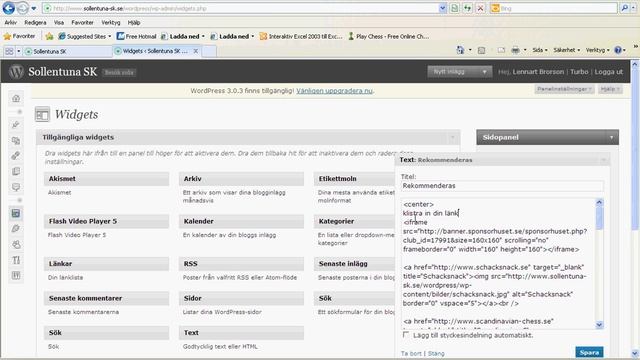The height and width of the screenshot is (360, 640).
Task: Open the Sida command bar dropdown
Action: coord(540,50)
